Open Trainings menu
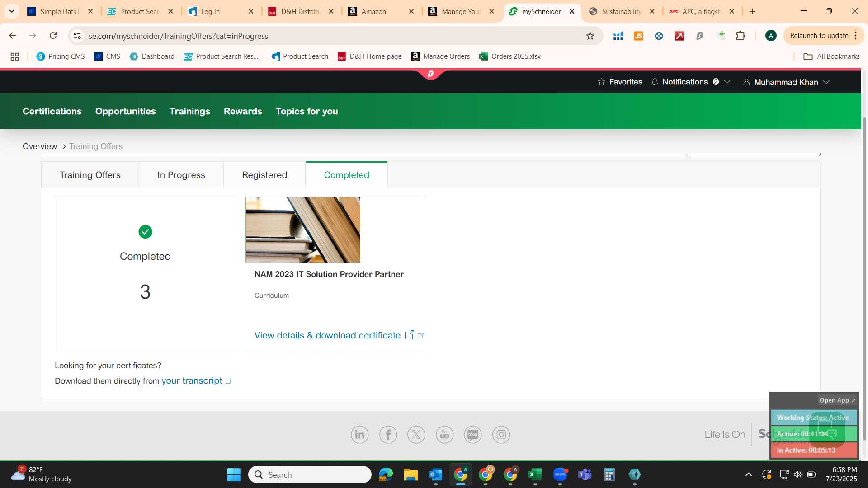Image resolution: width=868 pixels, height=488 pixels. [189, 111]
